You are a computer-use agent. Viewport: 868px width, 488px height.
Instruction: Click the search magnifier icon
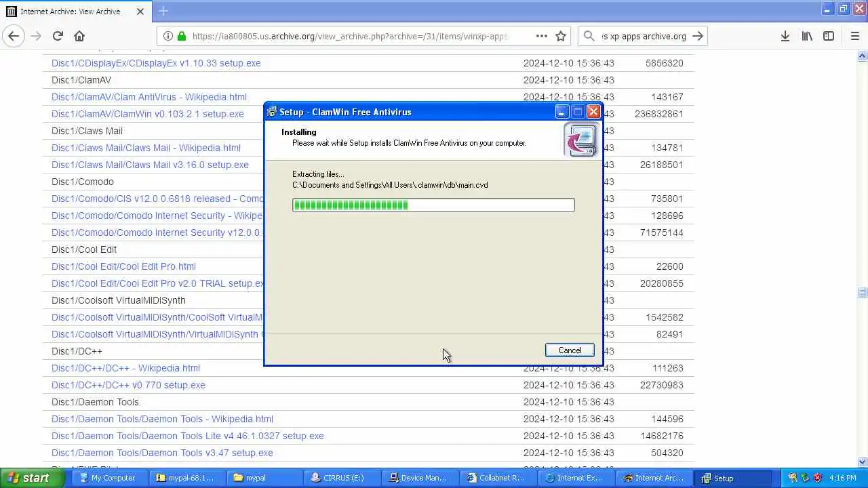point(589,36)
